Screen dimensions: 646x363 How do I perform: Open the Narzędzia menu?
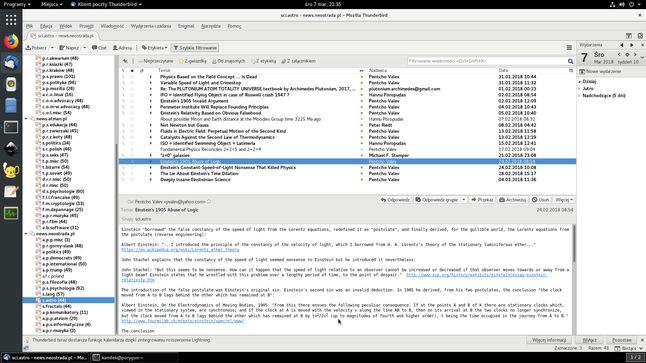point(211,26)
